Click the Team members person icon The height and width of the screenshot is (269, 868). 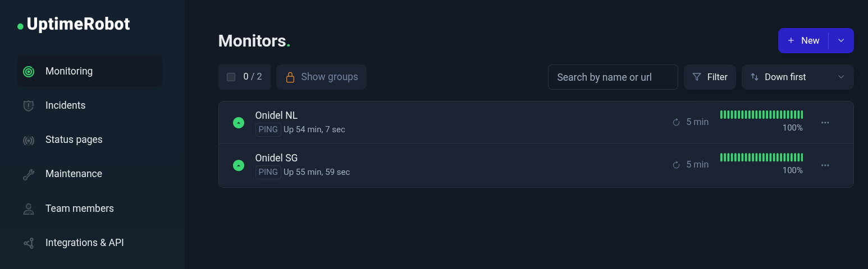[29, 209]
